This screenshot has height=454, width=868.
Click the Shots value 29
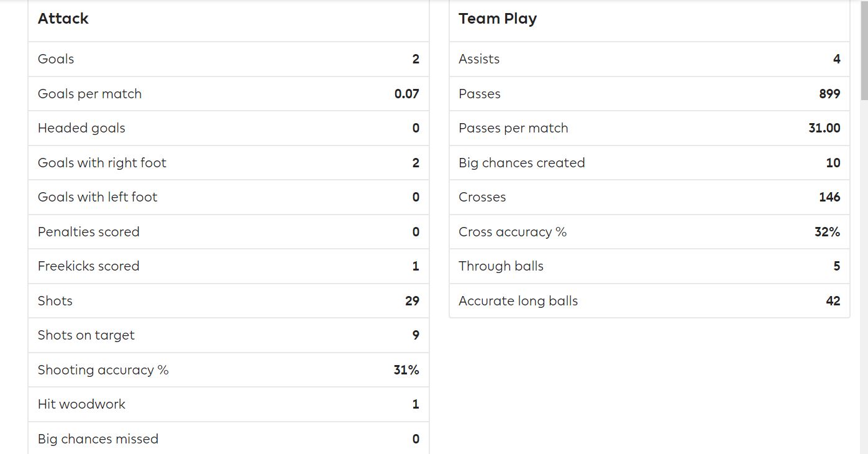point(412,301)
